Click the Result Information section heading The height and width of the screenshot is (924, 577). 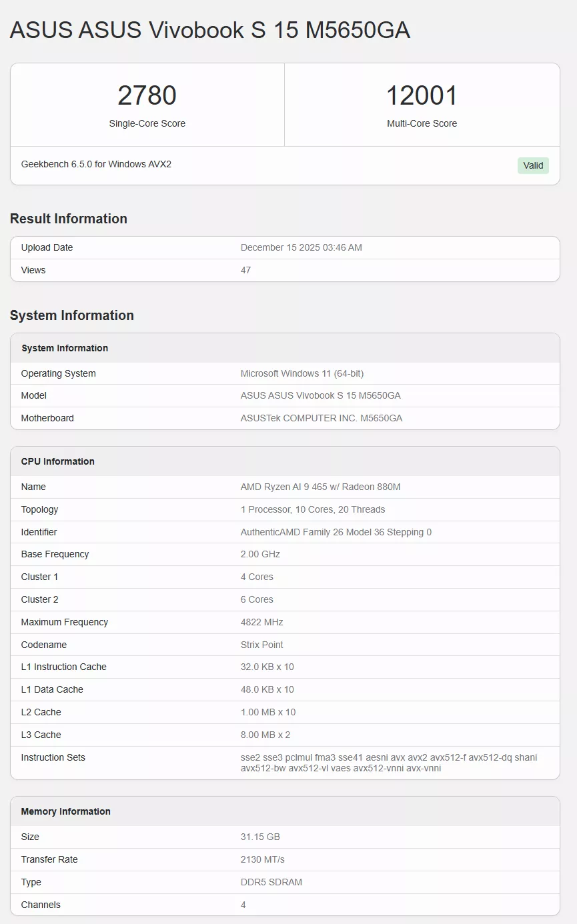pos(68,219)
